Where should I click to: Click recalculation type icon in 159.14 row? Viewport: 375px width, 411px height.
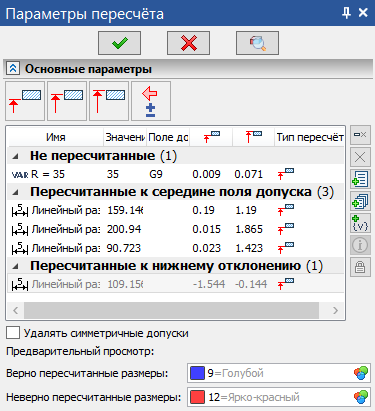click(286, 210)
